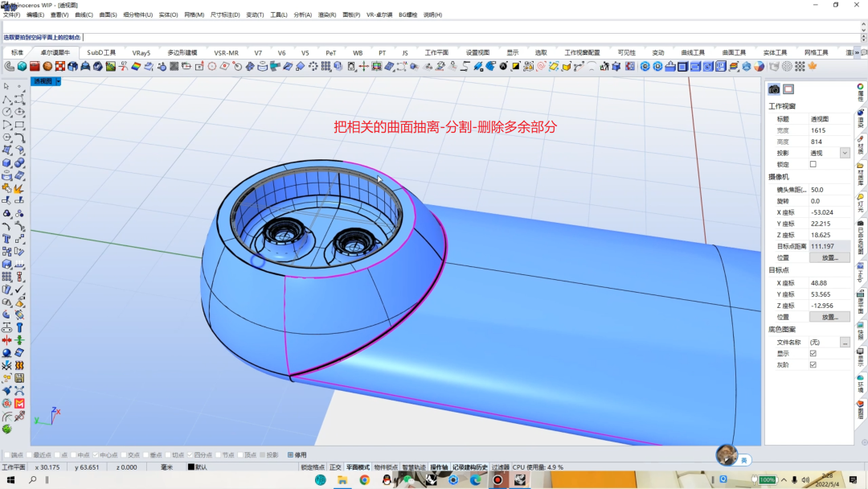Open the 透视图 viewport title dropdown arrow
Viewport: 868px width, 489px height.
pos(58,81)
